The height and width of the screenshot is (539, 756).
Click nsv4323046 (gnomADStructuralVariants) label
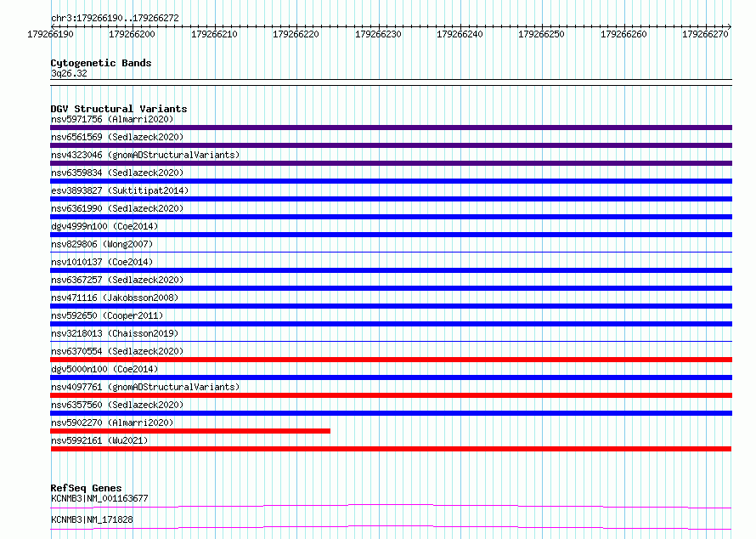(145, 155)
